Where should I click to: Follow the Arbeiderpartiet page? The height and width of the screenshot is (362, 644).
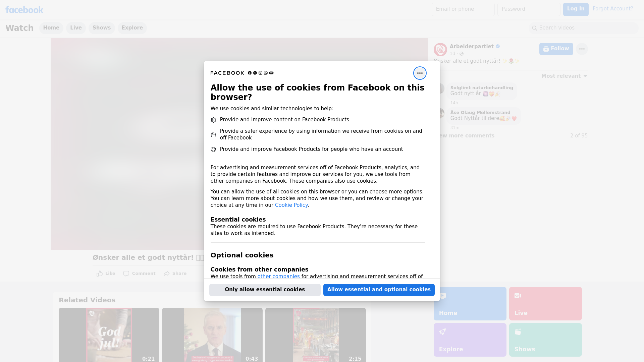click(x=556, y=49)
